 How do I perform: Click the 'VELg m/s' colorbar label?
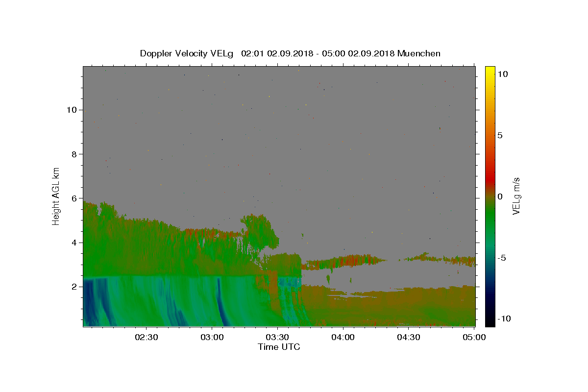516,196
